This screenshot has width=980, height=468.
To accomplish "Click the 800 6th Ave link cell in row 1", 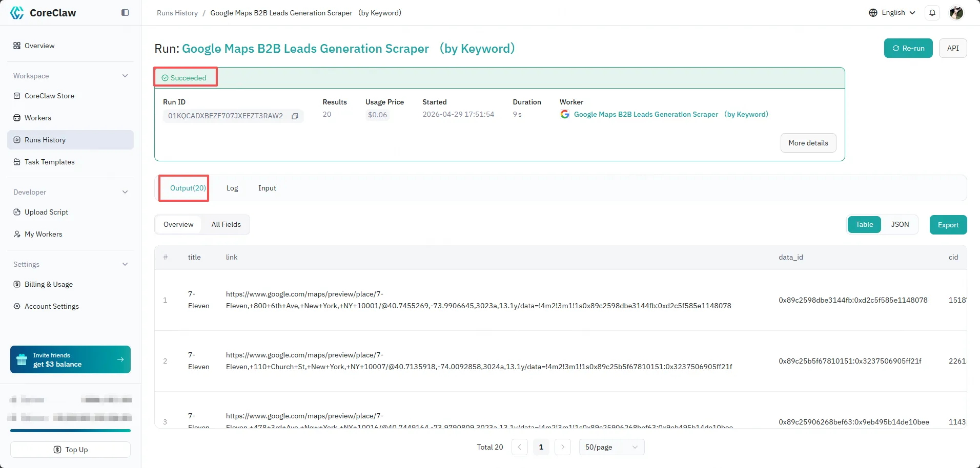I will click(479, 300).
